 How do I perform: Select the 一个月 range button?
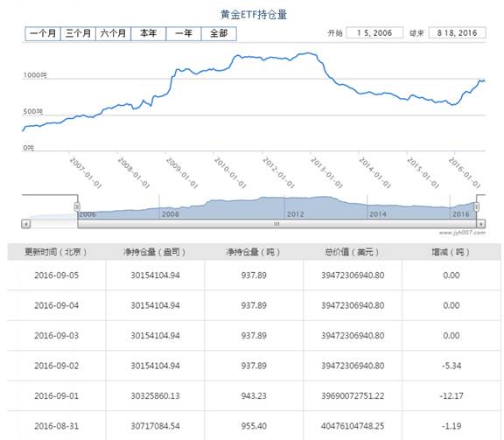point(43,34)
